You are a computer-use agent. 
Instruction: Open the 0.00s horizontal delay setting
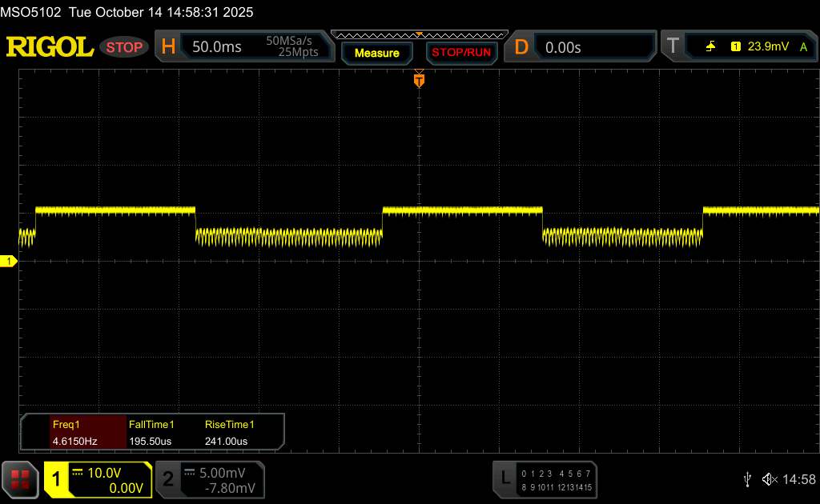[563, 47]
